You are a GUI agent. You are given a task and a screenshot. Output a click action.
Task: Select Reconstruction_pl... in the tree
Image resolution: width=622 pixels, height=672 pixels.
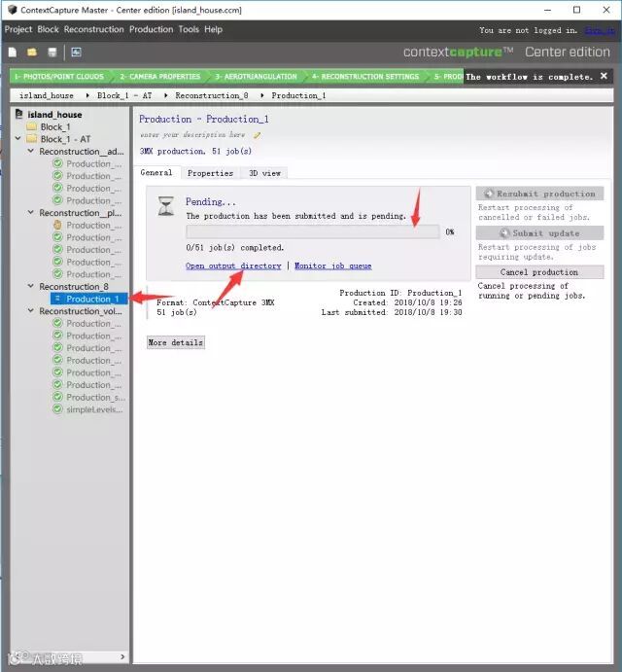click(81, 213)
